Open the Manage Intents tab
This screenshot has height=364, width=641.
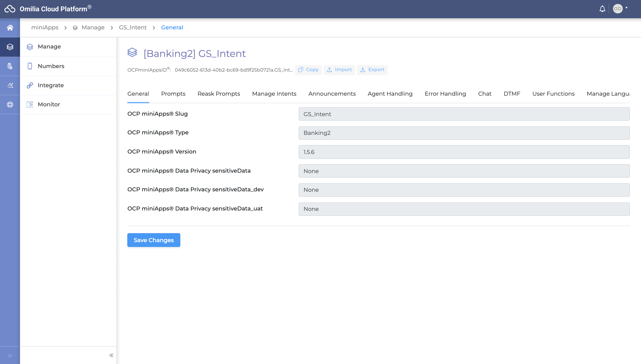click(x=274, y=94)
